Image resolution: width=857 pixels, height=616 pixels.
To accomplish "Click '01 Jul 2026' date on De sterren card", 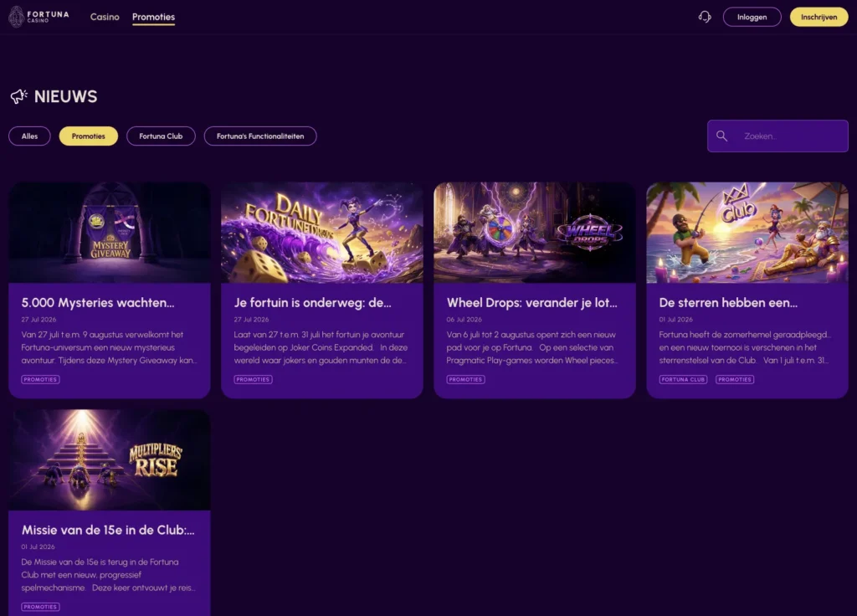I will click(x=675, y=319).
